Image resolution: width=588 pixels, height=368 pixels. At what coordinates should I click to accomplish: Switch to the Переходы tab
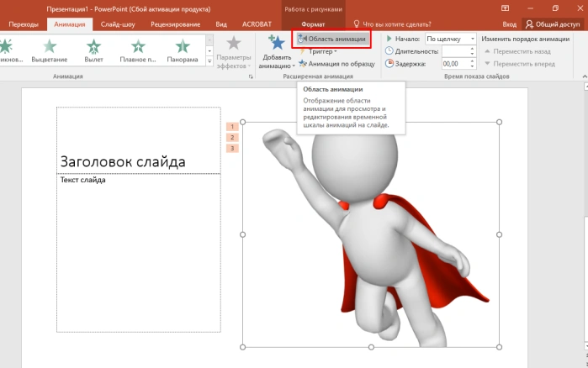coord(24,24)
